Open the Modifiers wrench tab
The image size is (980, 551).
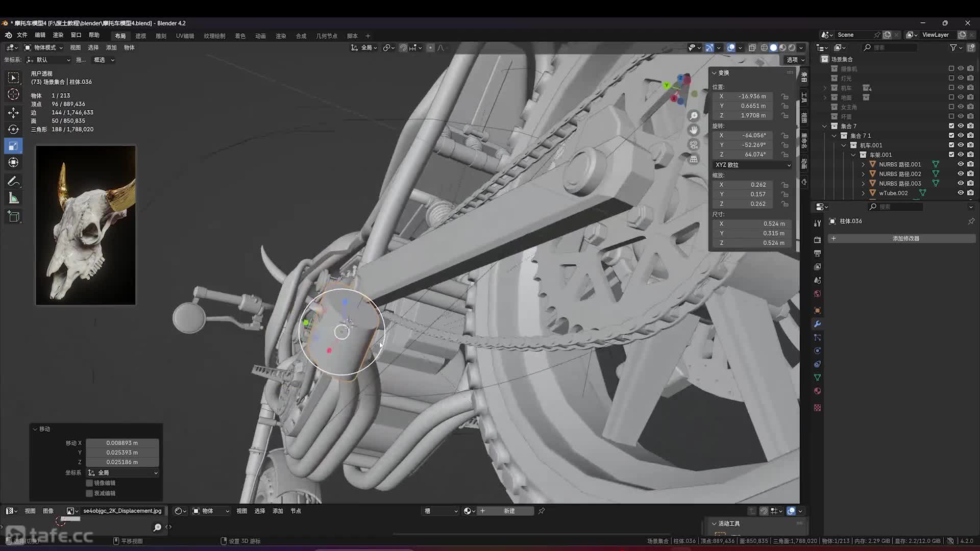pos(817,324)
